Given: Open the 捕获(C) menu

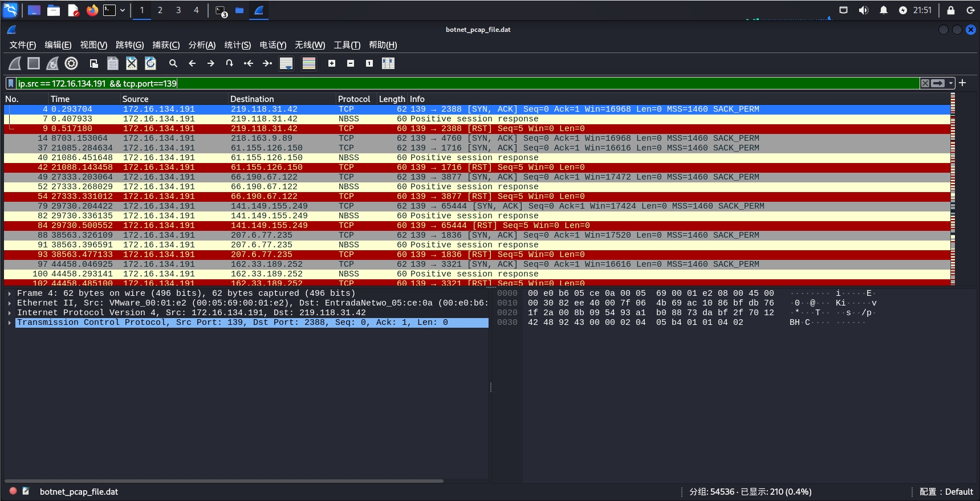Looking at the screenshot, I should click(166, 45).
